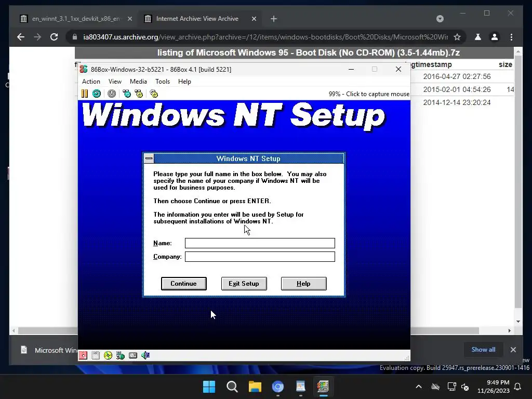Open the 86Box Media menu
This screenshot has width=532, height=399.
point(138,82)
